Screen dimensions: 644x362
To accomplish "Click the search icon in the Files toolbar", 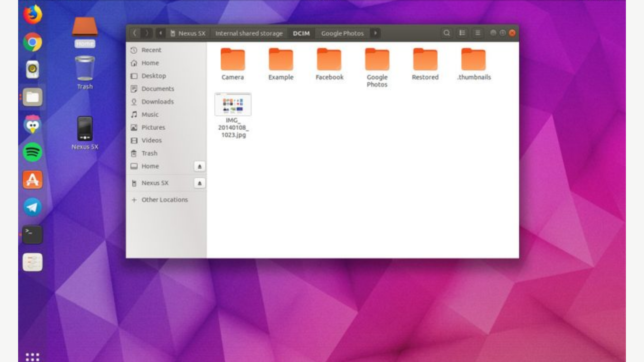I will tap(446, 33).
